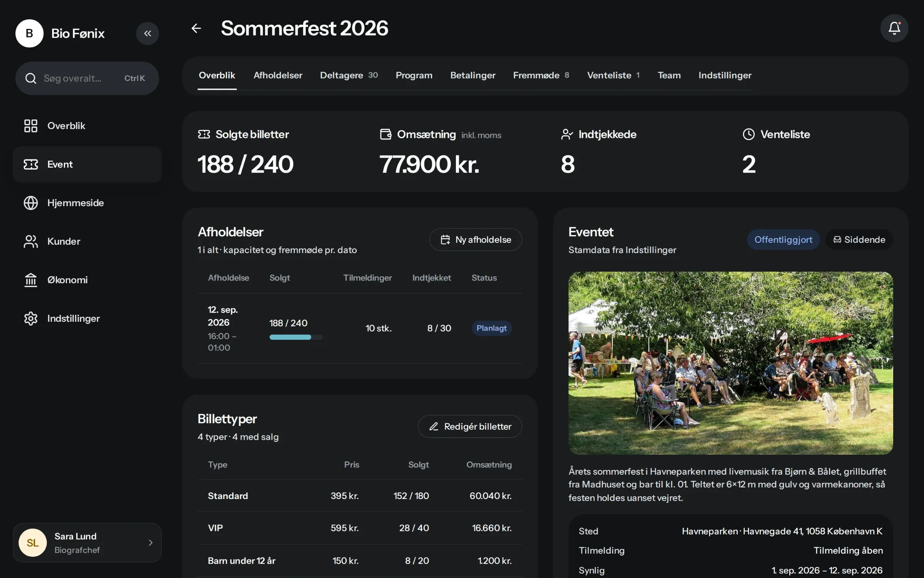Click the pencil icon in Redigér billetter
This screenshot has width=924, height=578.
pyautogui.click(x=434, y=426)
